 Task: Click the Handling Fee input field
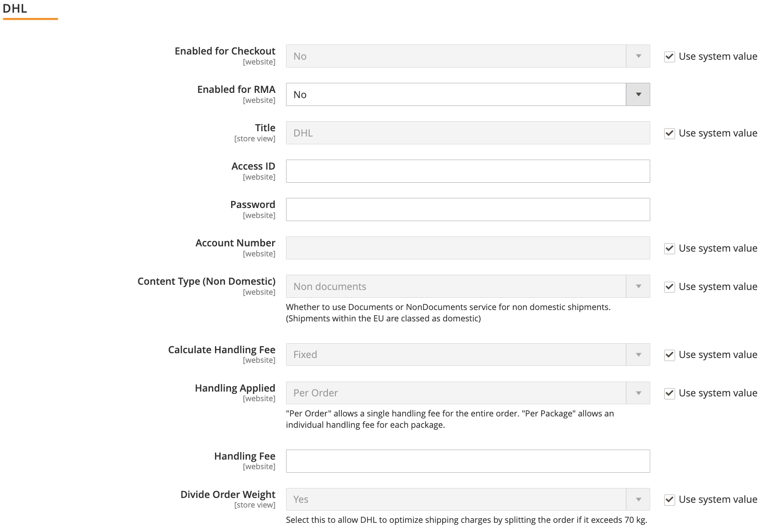click(467, 461)
